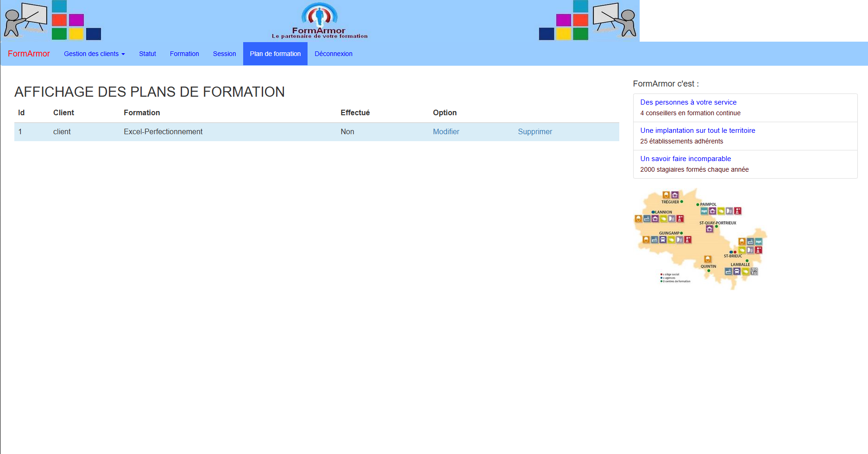
Task: Select the Plan de formation tab
Action: pyautogui.click(x=275, y=54)
